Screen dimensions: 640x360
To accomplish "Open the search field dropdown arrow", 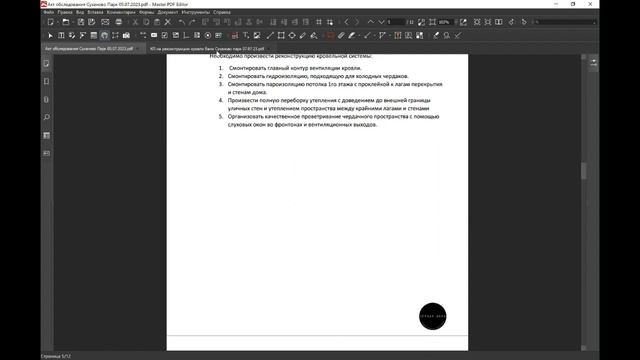I will (x=594, y=22).
